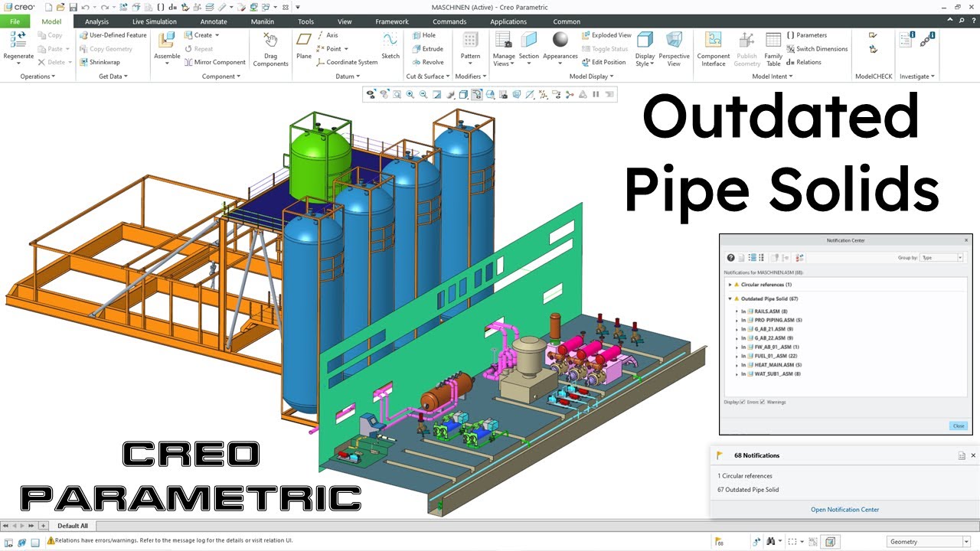Image resolution: width=980 pixels, height=551 pixels.
Task: Toggle the Errors display checkbox
Action: 743,402
